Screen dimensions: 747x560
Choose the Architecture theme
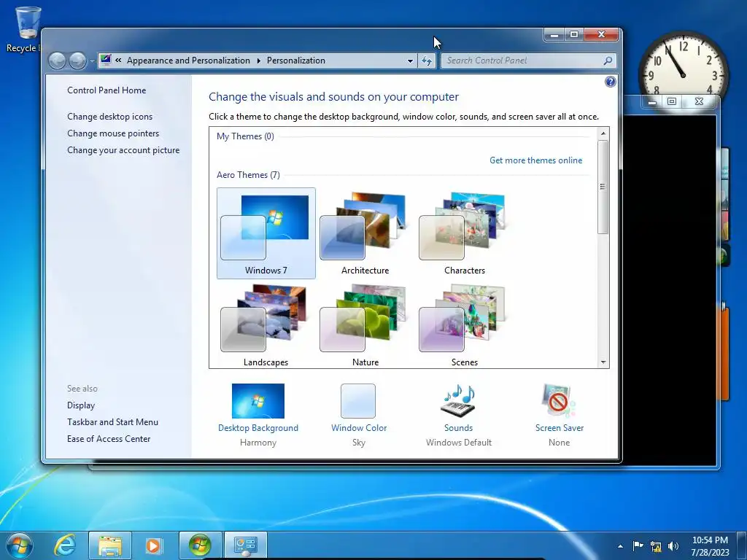(365, 233)
